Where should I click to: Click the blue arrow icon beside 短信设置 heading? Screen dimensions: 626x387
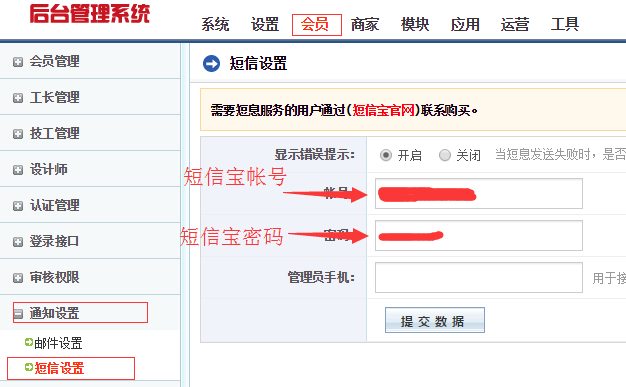pyautogui.click(x=211, y=64)
